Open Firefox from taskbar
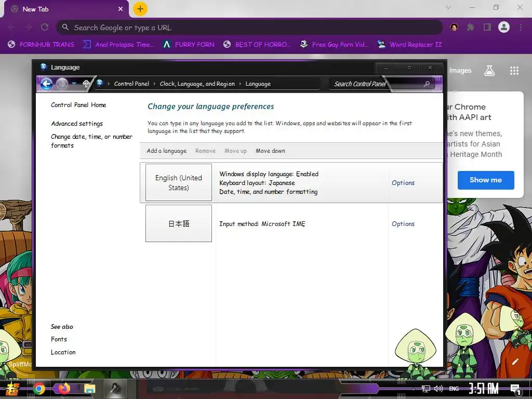Image resolution: width=532 pixels, height=399 pixels. pos(64,389)
